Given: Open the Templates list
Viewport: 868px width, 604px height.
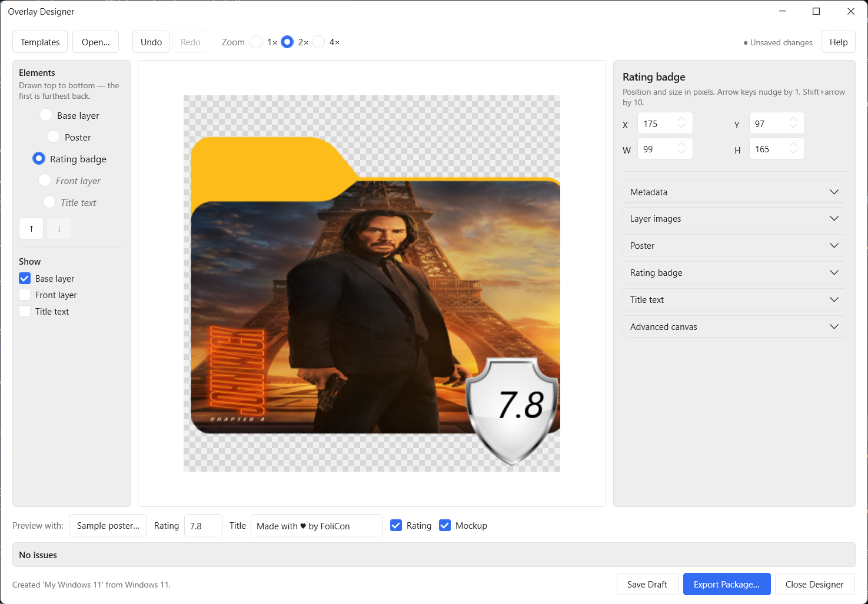Looking at the screenshot, I should 40,42.
